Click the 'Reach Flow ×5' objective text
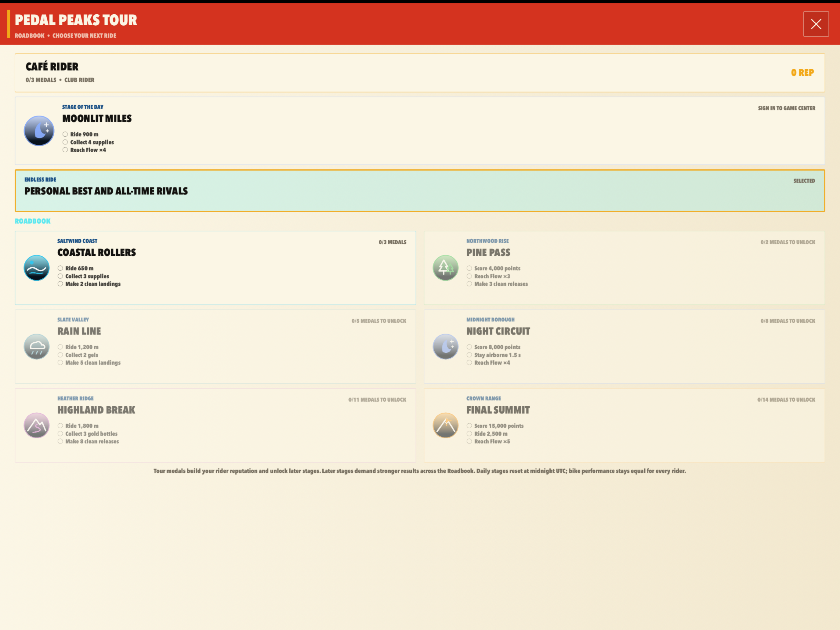Screen dimensions: 840x630 tap(492, 441)
